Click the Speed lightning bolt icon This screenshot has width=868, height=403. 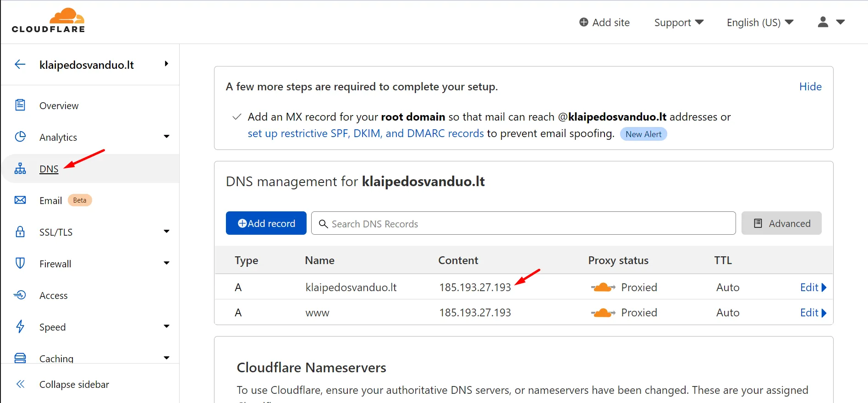click(x=20, y=326)
